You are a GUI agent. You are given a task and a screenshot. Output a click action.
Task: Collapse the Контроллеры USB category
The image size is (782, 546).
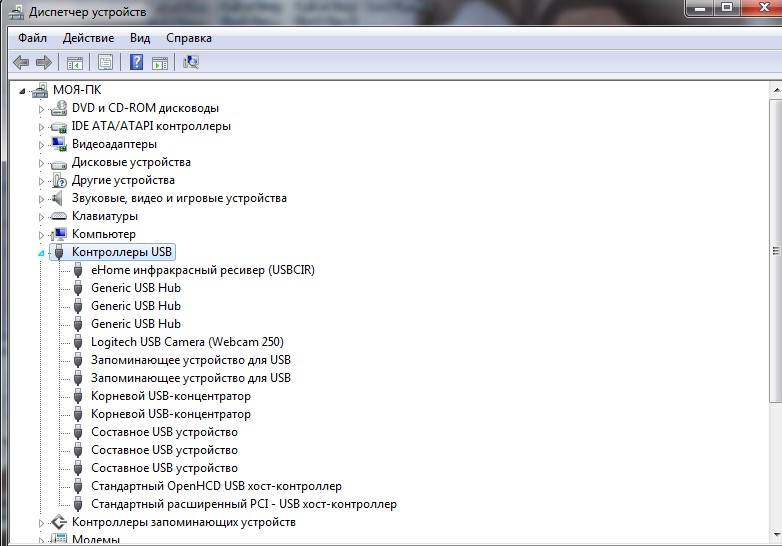click(41, 253)
